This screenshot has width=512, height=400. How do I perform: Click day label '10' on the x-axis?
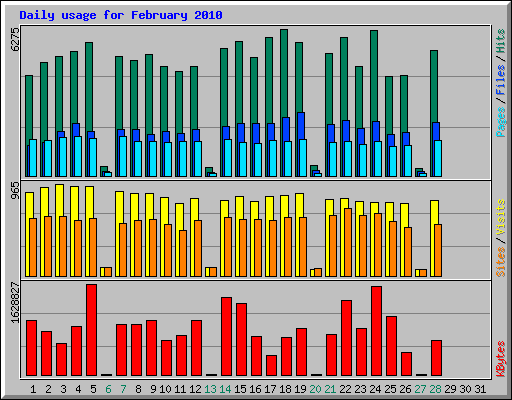(x=165, y=389)
